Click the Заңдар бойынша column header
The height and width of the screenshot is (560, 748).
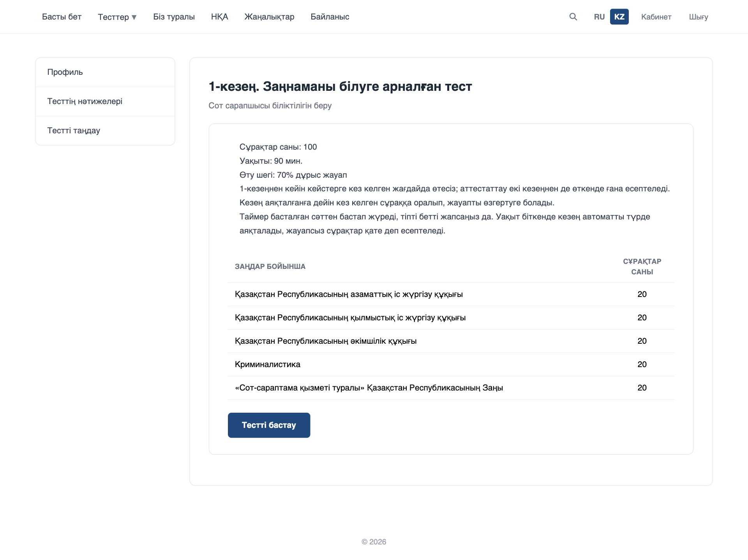tap(270, 267)
